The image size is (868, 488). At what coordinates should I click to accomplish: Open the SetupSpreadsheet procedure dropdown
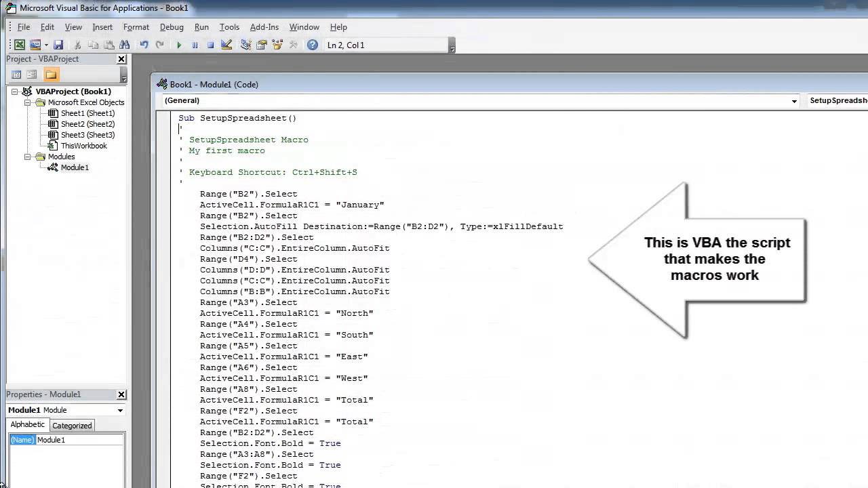tap(837, 100)
